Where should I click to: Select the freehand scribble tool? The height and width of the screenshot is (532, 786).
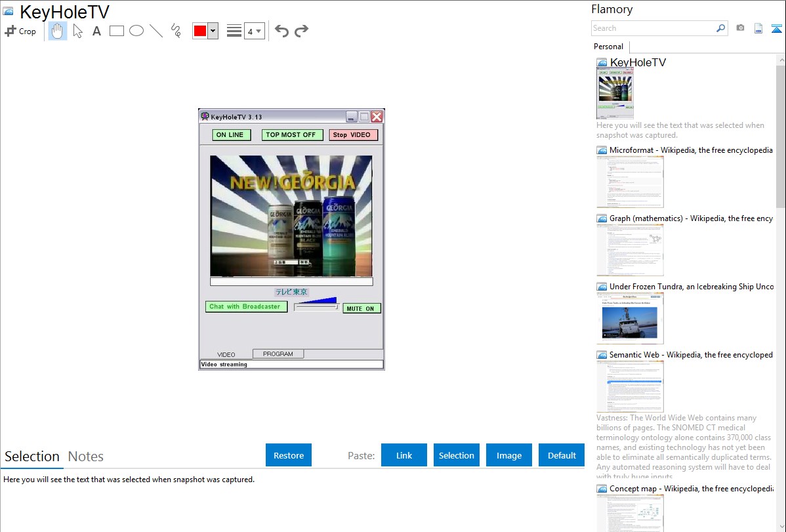[176, 31]
